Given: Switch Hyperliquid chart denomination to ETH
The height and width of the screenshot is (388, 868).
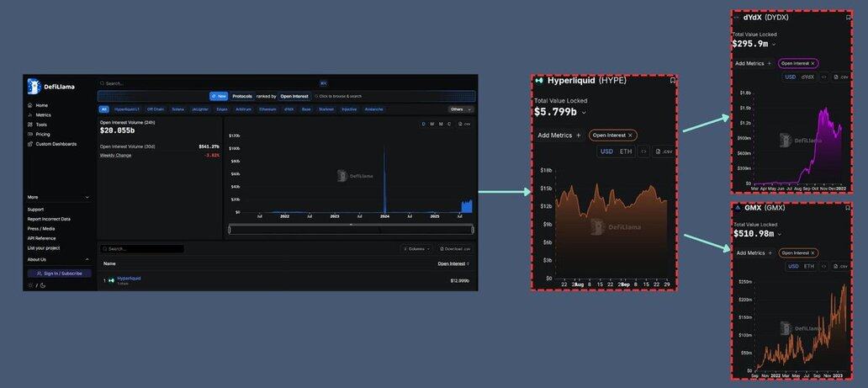Looking at the screenshot, I should point(626,151).
